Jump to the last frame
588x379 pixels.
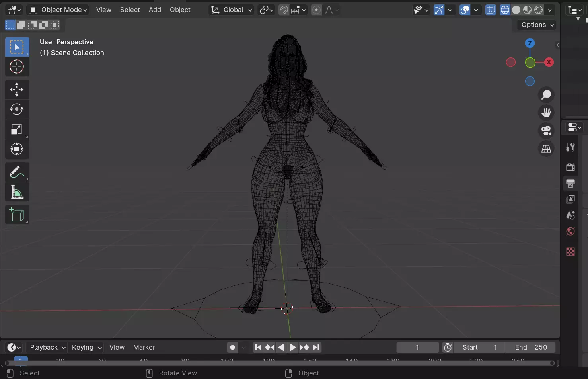pyautogui.click(x=316, y=347)
